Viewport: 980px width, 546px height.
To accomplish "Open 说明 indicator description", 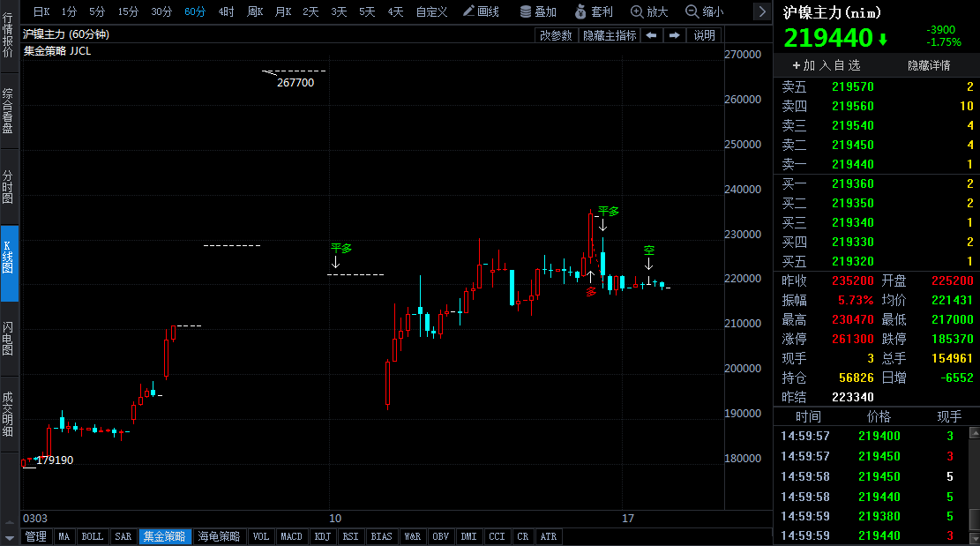I will pyautogui.click(x=705, y=35).
